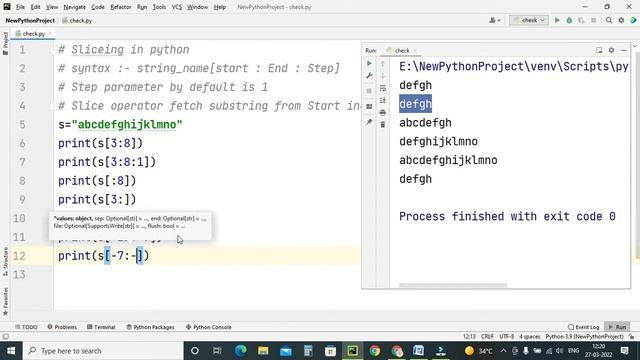This screenshot has width=640, height=360.
Task: Close the check.py editor tab
Action: (50, 33)
